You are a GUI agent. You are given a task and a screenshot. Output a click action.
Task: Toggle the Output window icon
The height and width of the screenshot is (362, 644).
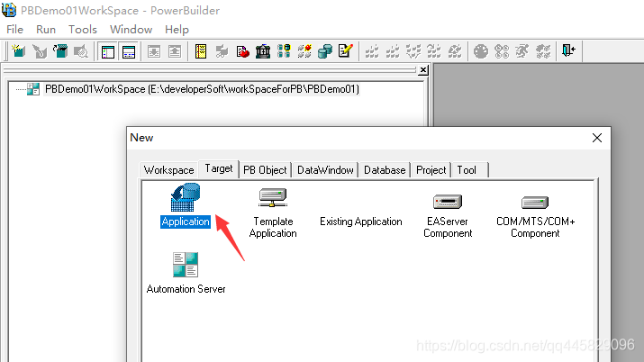(129, 51)
